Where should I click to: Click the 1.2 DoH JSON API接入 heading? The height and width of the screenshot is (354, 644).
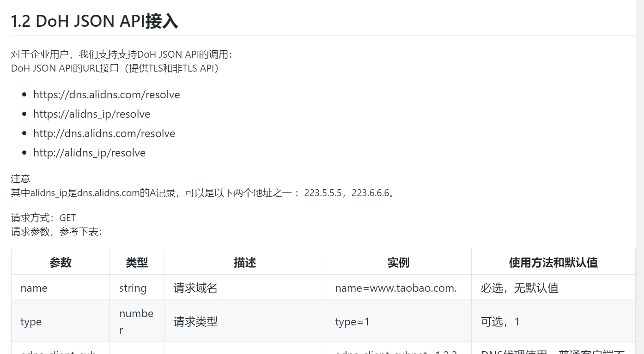click(x=94, y=21)
